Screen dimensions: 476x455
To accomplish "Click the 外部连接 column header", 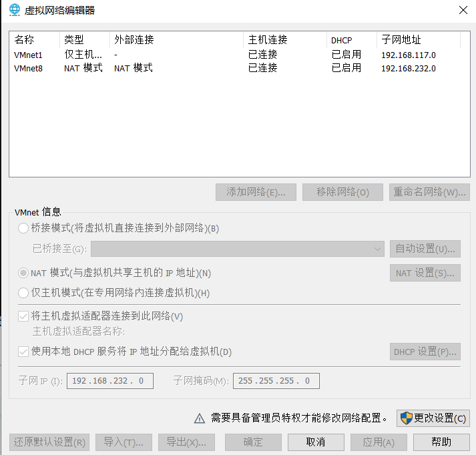I will click(x=177, y=40).
